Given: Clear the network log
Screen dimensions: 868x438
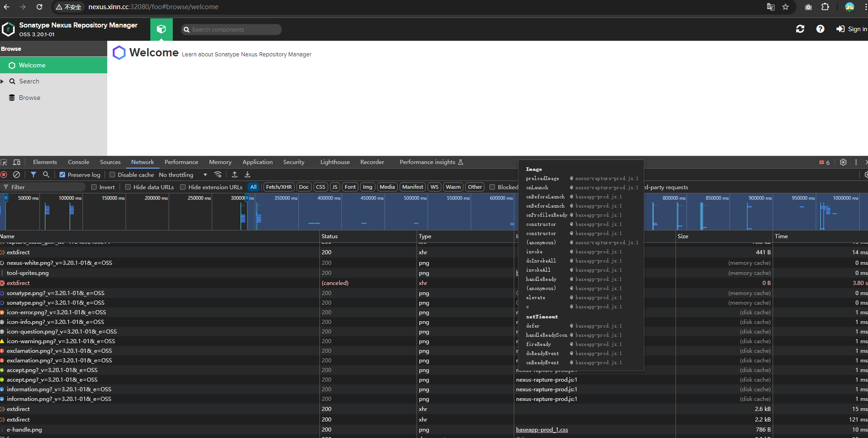Looking at the screenshot, I should (16, 175).
